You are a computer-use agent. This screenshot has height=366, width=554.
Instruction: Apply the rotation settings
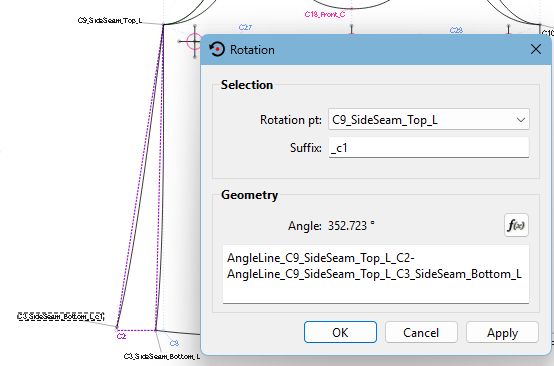point(502,332)
